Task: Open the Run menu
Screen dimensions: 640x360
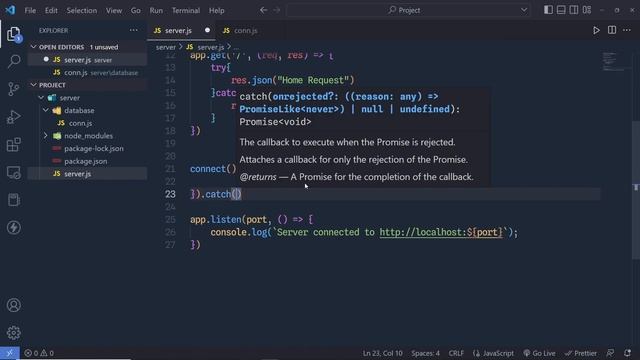Action: point(156,11)
